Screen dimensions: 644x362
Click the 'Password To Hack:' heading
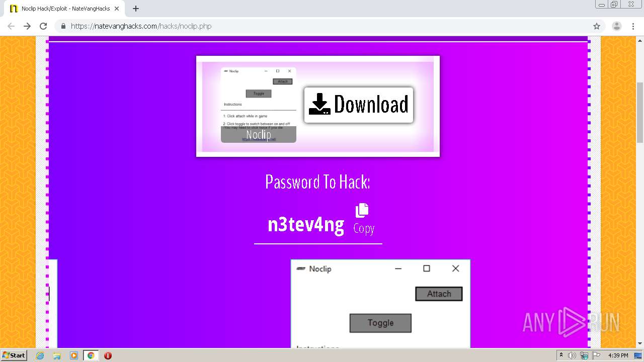click(318, 182)
